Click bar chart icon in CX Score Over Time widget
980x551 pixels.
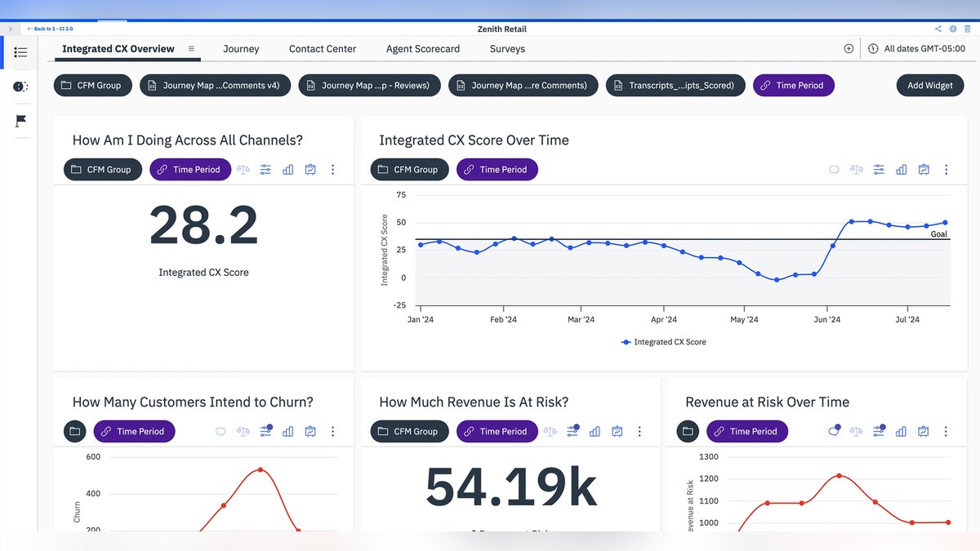[901, 170]
